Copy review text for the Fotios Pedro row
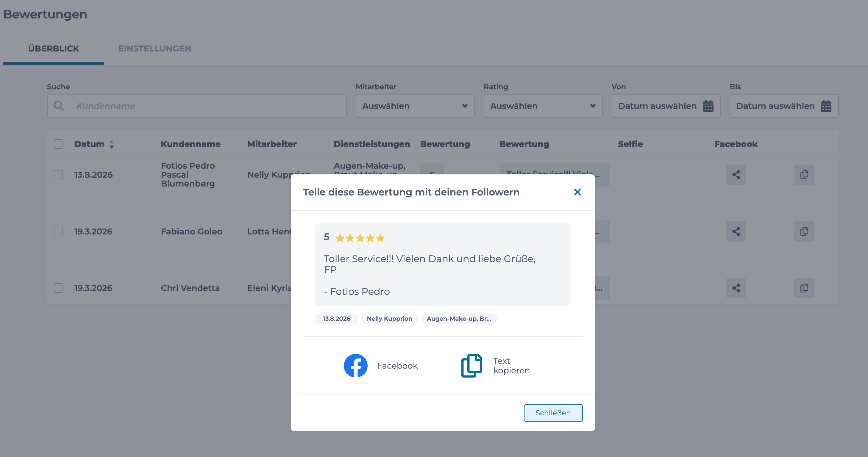Viewport: 868px width, 457px height. click(804, 174)
